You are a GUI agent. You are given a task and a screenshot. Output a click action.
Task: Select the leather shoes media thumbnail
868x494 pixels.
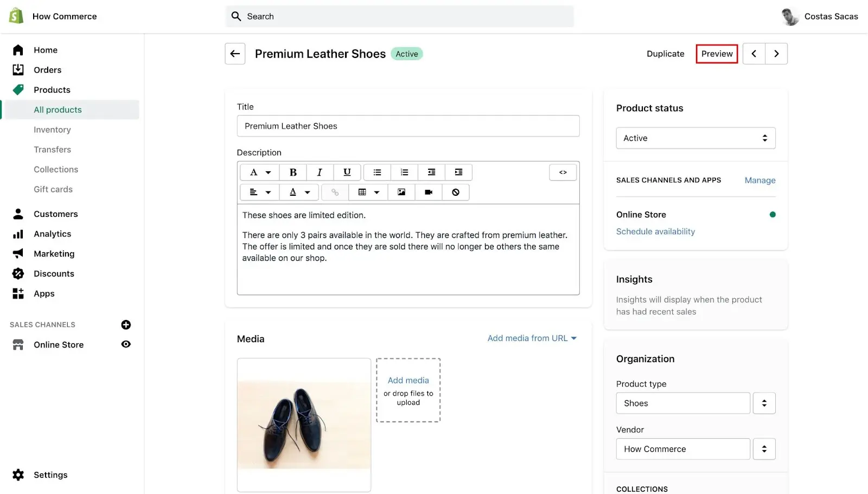[304, 425]
